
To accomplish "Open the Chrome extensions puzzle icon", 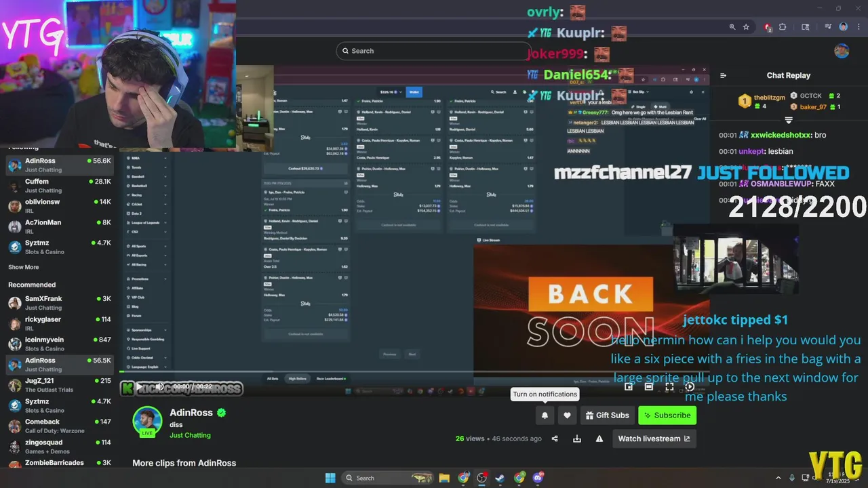I will pyautogui.click(x=783, y=27).
